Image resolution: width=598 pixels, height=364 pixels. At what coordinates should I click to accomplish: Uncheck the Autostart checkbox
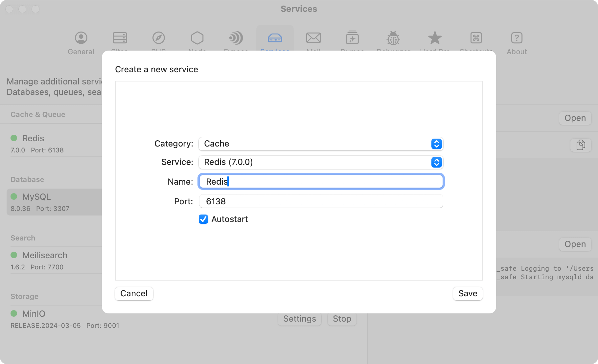click(x=203, y=219)
